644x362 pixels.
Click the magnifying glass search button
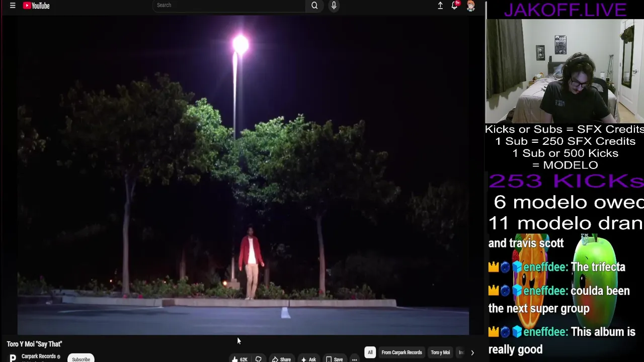point(314,6)
